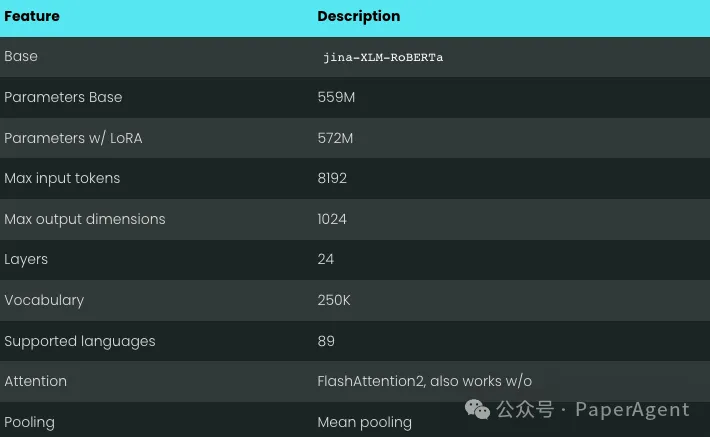Select the Max input tokens label
Screen dimensions: 710x437
pyautogui.click(x=62, y=178)
